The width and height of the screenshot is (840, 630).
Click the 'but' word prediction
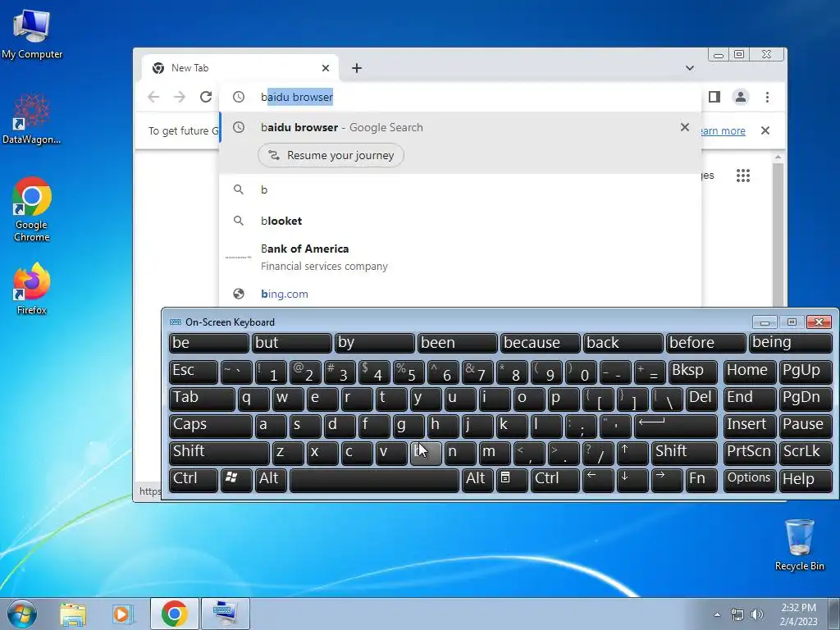coord(291,343)
